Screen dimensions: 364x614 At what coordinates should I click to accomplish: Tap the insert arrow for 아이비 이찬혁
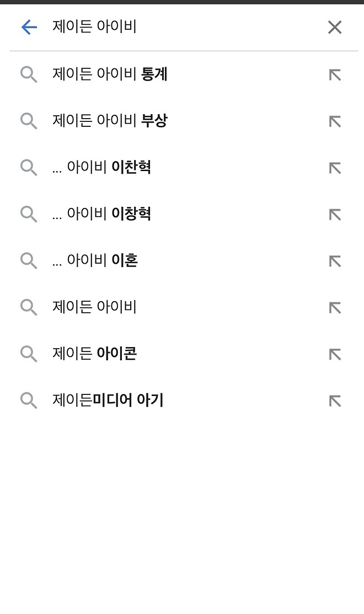335,168
